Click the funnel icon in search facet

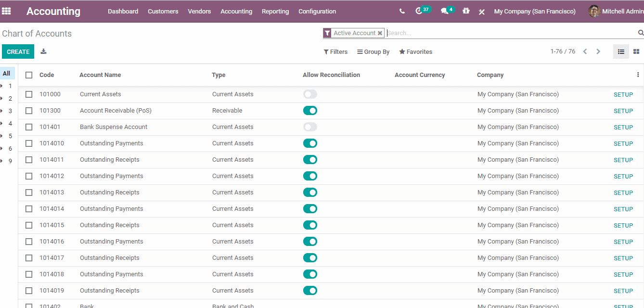[x=327, y=33]
